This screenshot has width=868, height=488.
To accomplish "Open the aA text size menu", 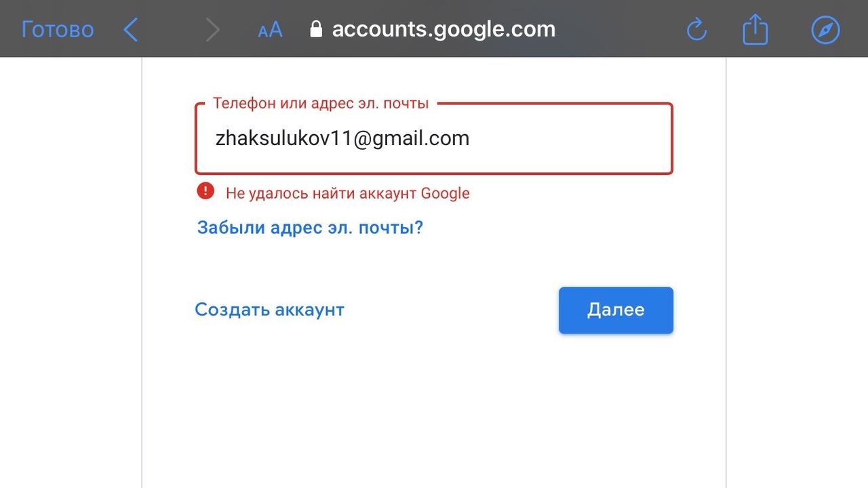I will 270,30.
